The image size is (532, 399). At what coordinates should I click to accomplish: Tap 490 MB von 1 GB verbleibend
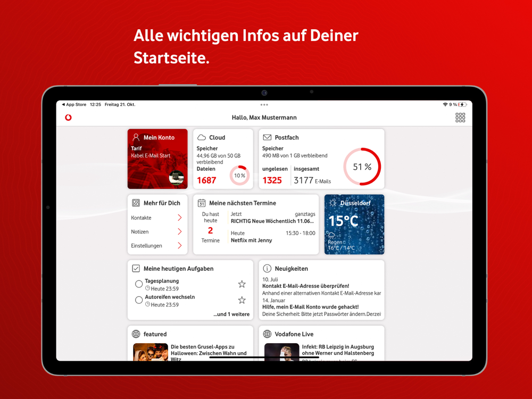(295, 155)
